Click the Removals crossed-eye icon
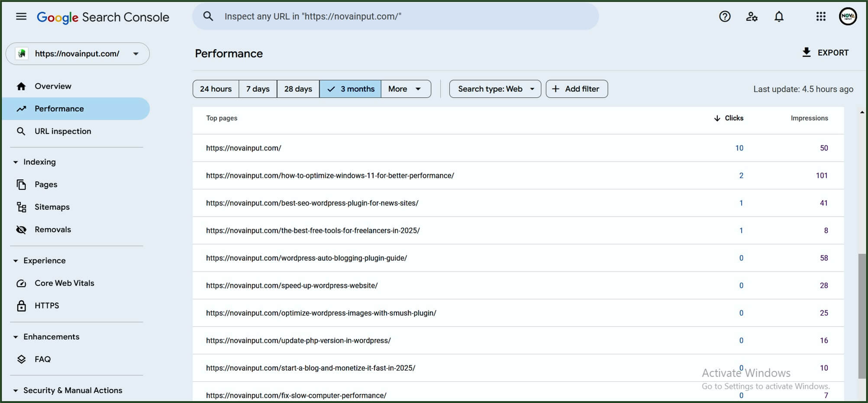868x403 pixels. pyautogui.click(x=21, y=229)
